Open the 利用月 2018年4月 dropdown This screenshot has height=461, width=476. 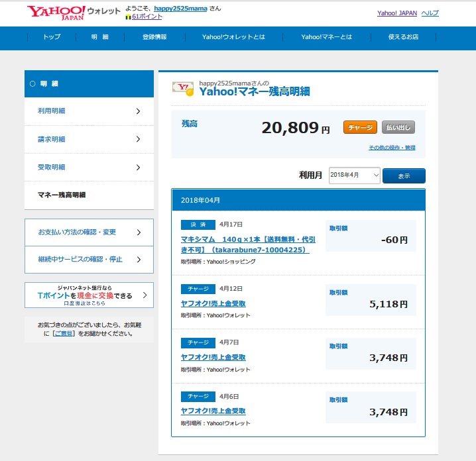point(354,176)
